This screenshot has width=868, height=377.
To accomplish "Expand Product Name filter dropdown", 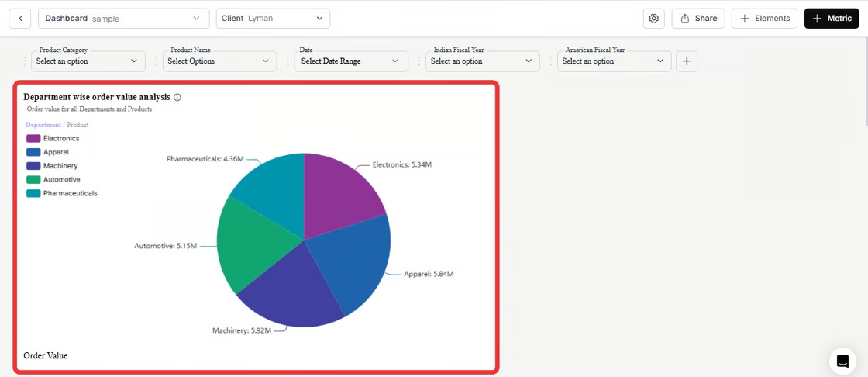I will [x=220, y=61].
